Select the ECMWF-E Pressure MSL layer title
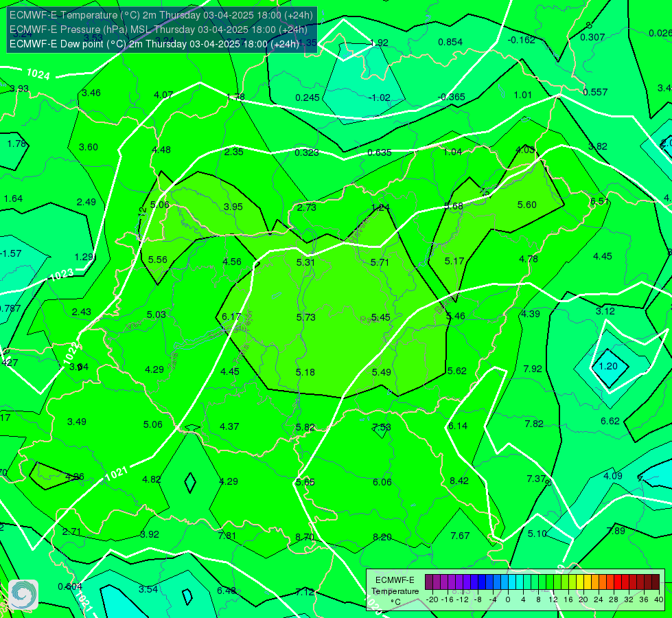The height and width of the screenshot is (618, 672). pos(159,30)
